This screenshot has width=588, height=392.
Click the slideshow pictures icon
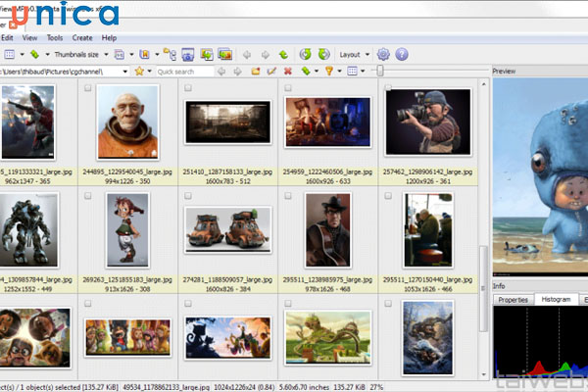click(x=225, y=55)
